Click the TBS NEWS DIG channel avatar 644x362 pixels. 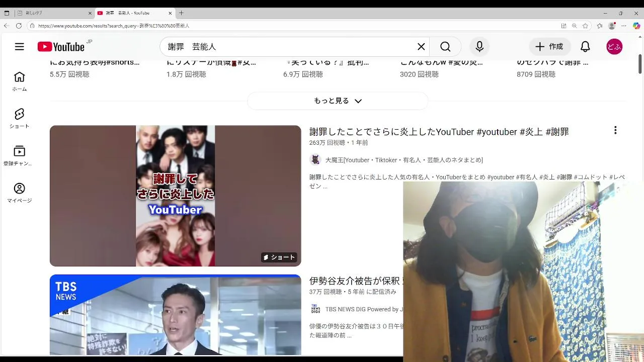tap(315, 309)
